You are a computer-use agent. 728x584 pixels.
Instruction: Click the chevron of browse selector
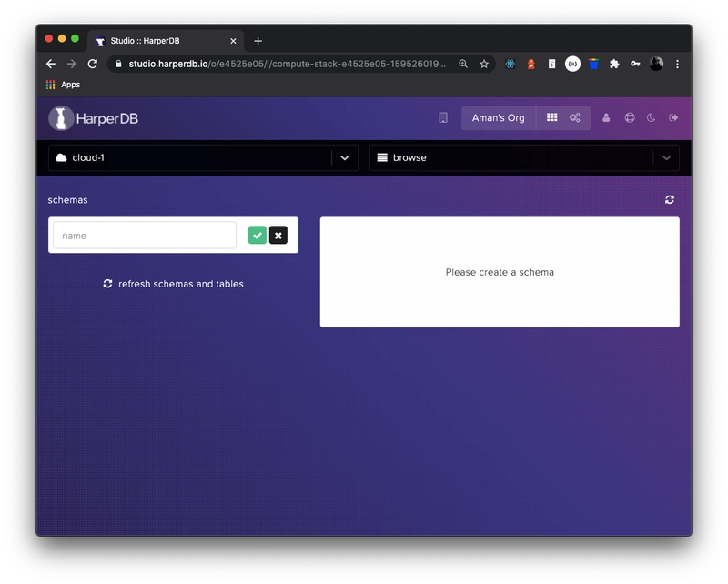(x=666, y=158)
